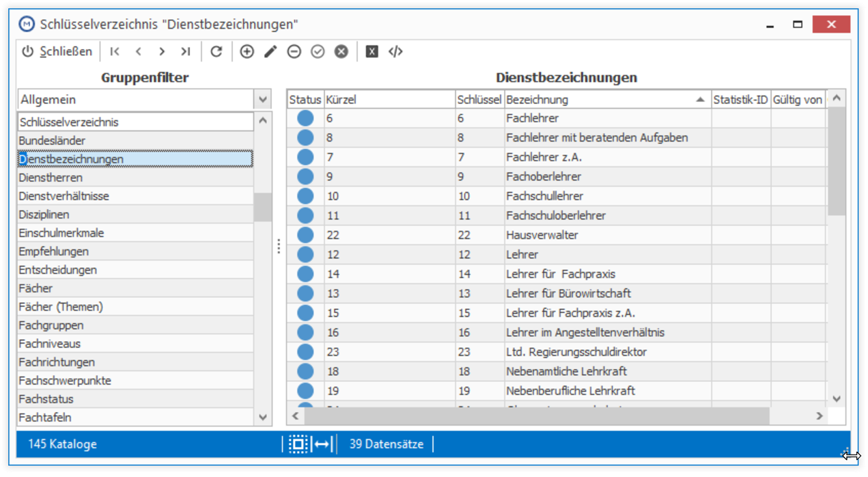This screenshot has width=868, height=477.
Task: Sort by the Bezeichnung column header
Action: 607,100
